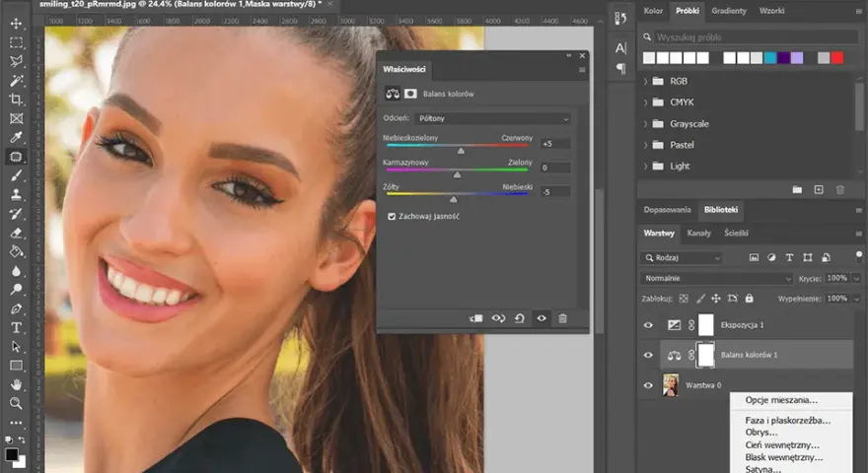This screenshot has height=473, width=868.
Task: Toggle adjustment visibility eye in Właściwości
Action: pos(542,318)
